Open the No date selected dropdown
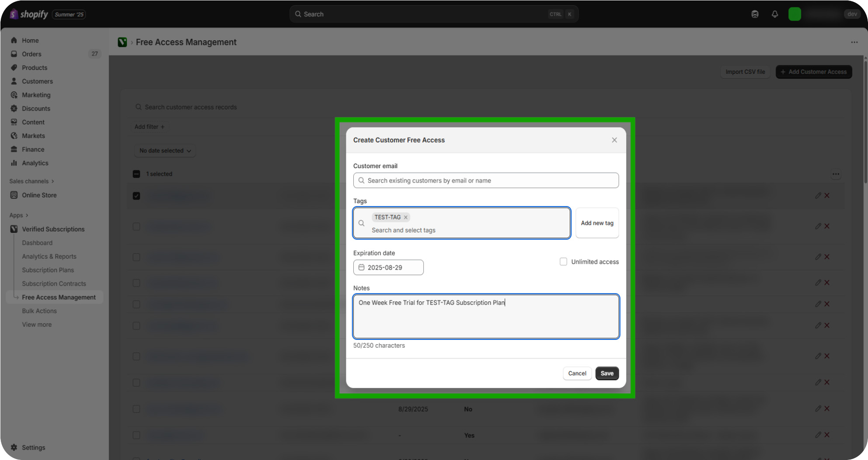Screen dimensions: 868x460 (165, 150)
